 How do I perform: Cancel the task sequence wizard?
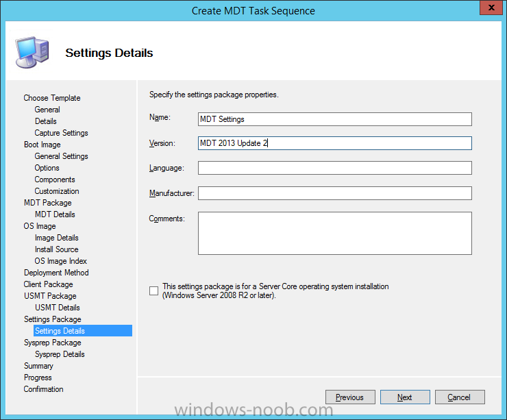[x=460, y=397]
